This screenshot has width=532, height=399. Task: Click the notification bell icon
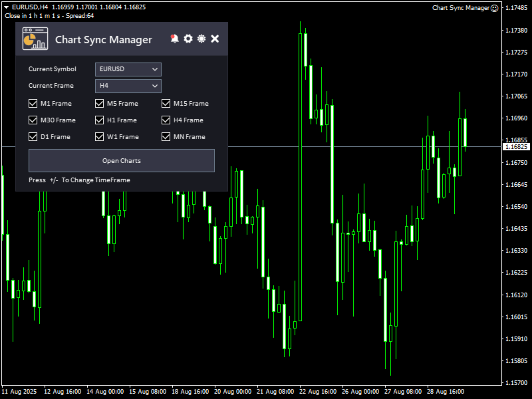(174, 39)
